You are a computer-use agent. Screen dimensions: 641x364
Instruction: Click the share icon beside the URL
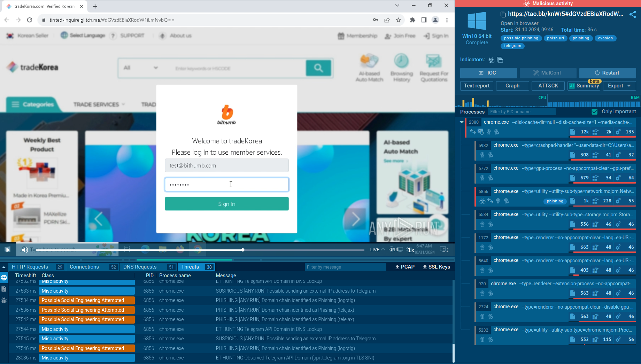pyautogui.click(x=632, y=14)
